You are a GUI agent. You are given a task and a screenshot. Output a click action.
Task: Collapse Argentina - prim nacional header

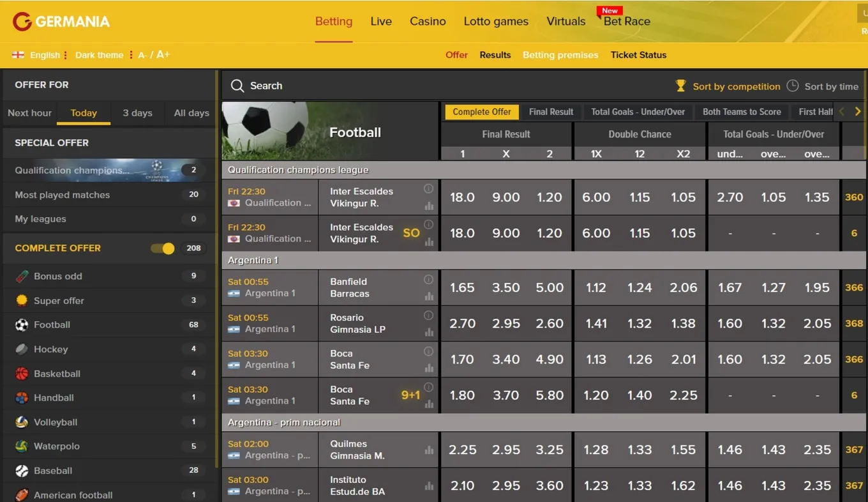(544, 422)
